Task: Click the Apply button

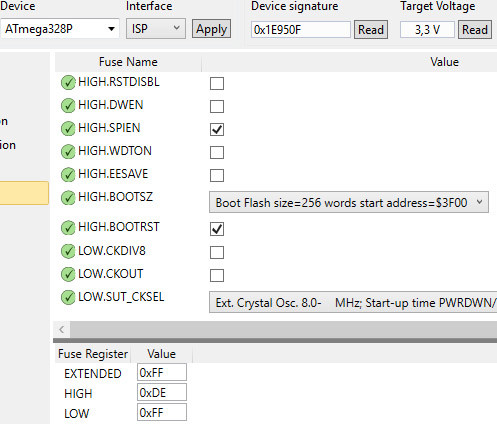Action: [211, 29]
